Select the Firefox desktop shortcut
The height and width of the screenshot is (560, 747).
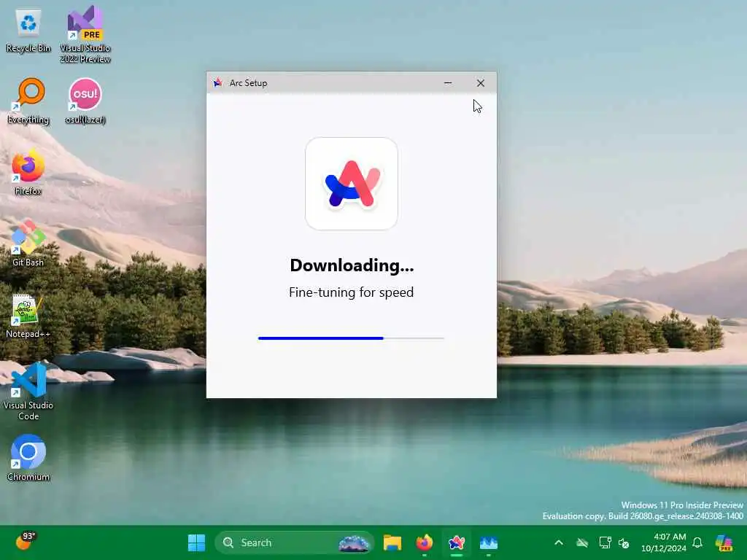click(x=28, y=172)
